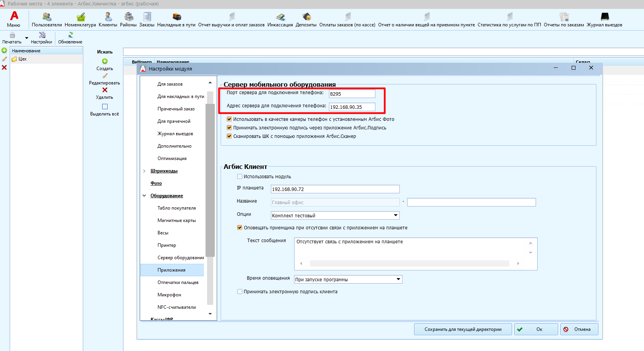644x351 pixels.
Task: Select Сервер оборудования item
Action: tap(180, 258)
